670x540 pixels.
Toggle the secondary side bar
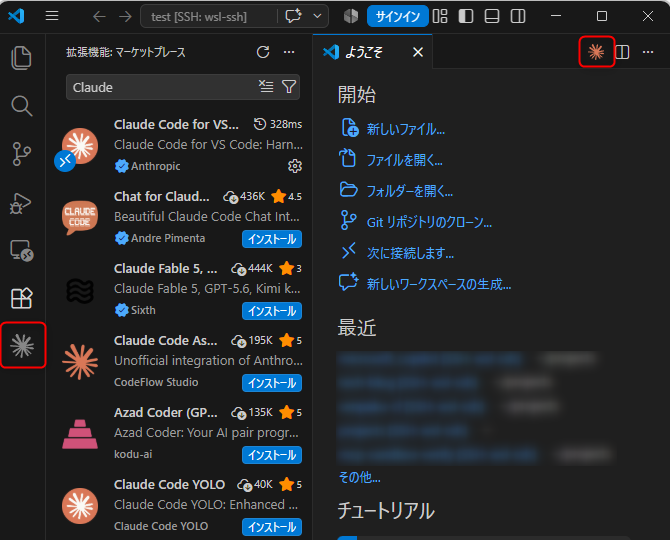[518, 16]
